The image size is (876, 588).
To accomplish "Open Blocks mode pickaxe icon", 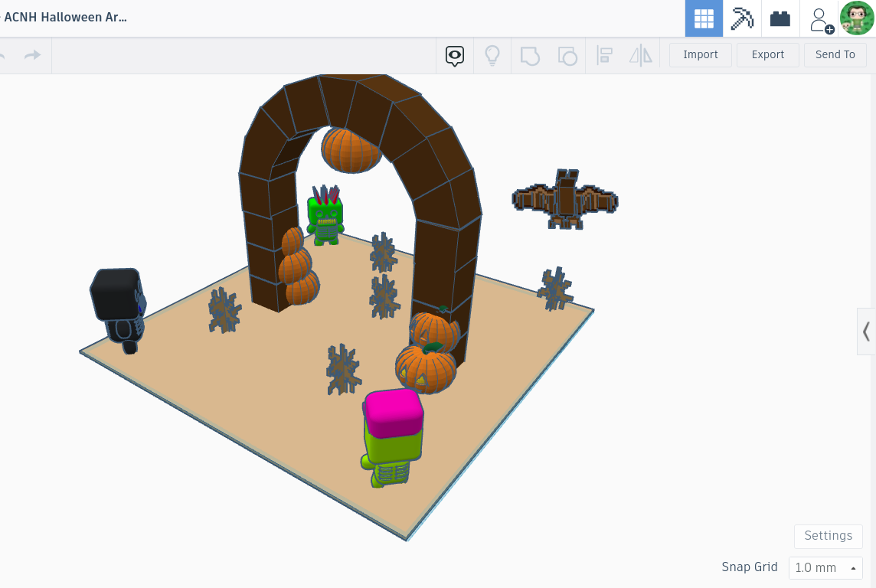I will click(x=742, y=18).
